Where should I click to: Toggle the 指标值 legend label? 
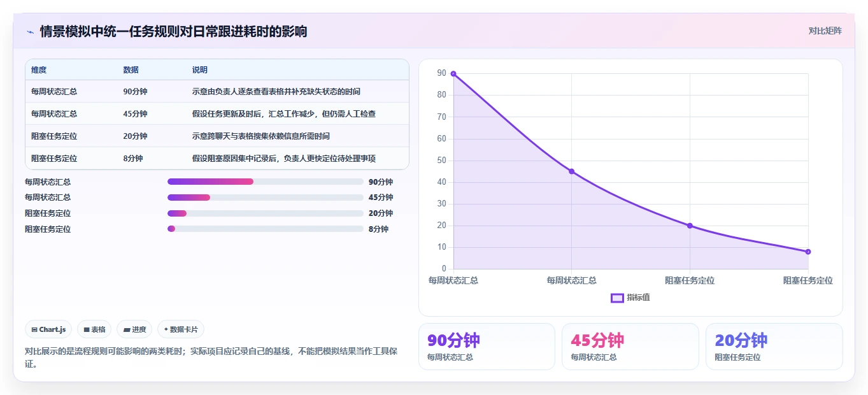tap(638, 298)
